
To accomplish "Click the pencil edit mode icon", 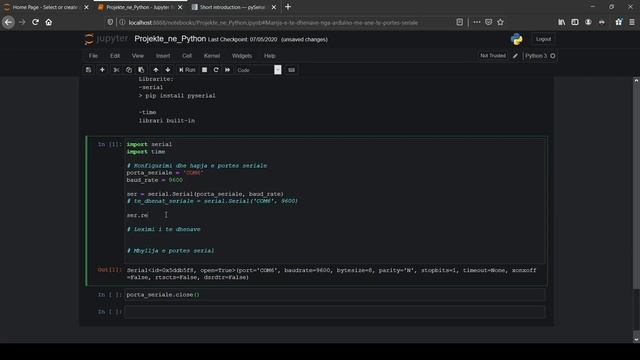I will pyautogui.click(x=515, y=56).
